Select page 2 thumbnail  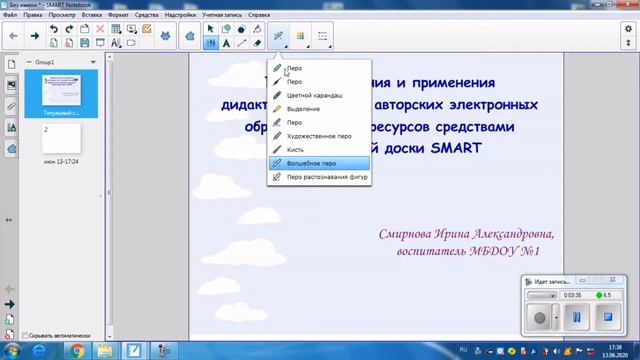point(61,140)
